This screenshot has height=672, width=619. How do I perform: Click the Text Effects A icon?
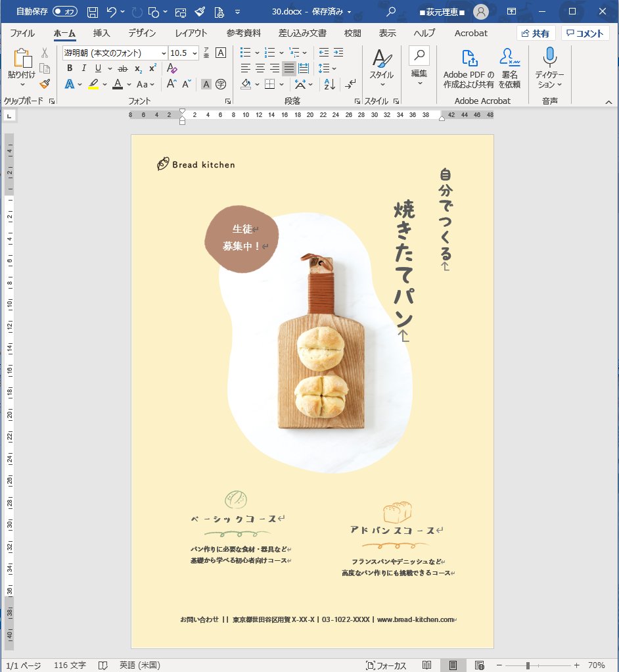[x=70, y=84]
